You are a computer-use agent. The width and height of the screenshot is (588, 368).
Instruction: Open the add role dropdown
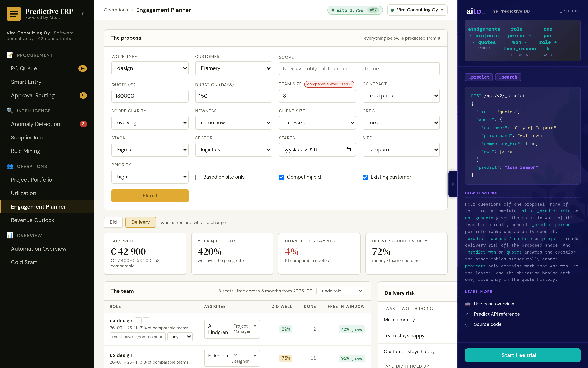[340, 291]
